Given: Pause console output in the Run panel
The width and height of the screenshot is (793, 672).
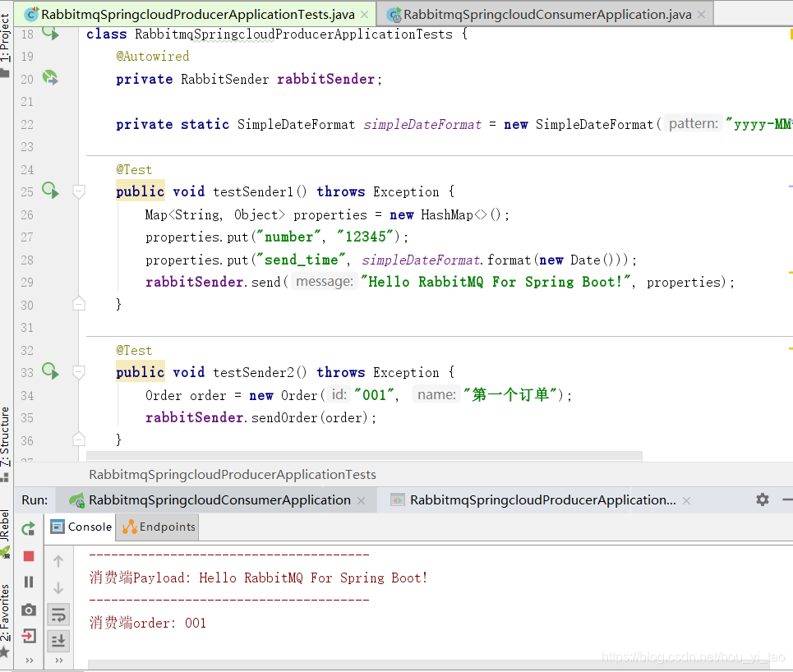Looking at the screenshot, I should [x=29, y=582].
